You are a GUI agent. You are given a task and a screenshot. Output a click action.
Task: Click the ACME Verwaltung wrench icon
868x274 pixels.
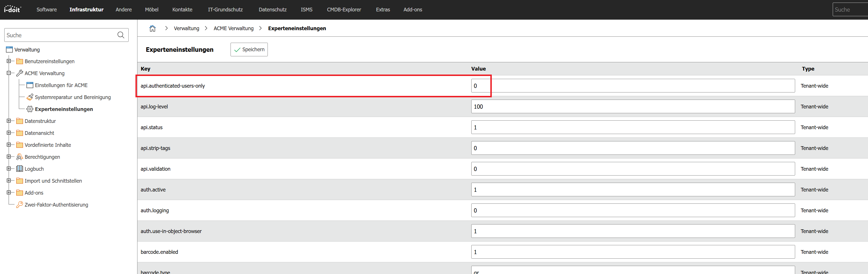coord(20,73)
